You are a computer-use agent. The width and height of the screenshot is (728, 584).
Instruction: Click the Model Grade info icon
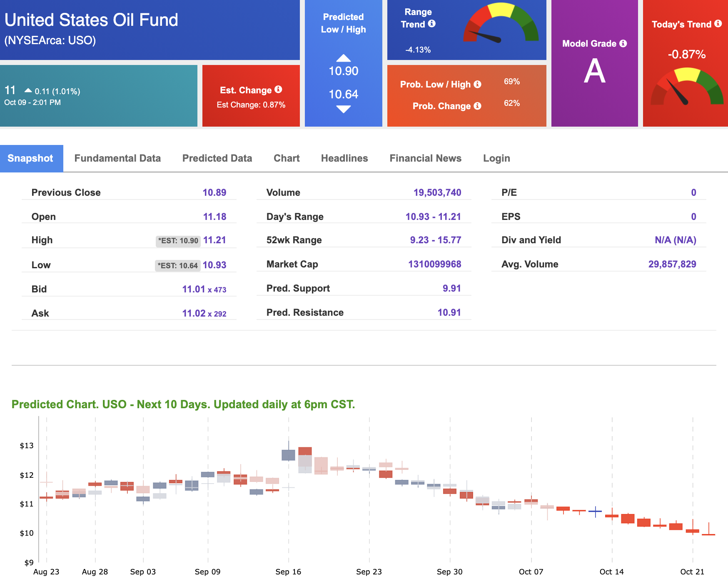(623, 43)
